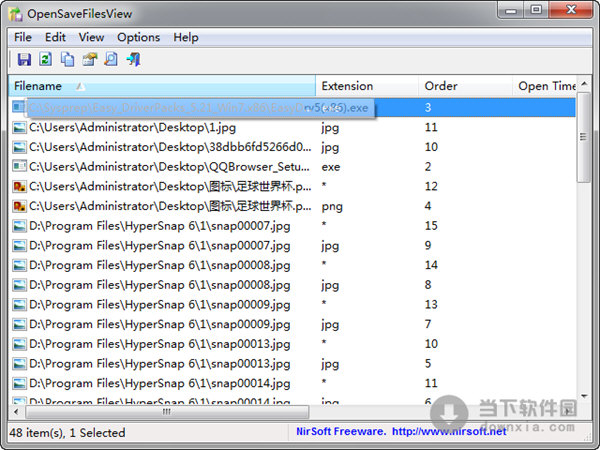Screen dimensions: 600x450
Task: Sort by the Filename column header
Action: [162, 86]
